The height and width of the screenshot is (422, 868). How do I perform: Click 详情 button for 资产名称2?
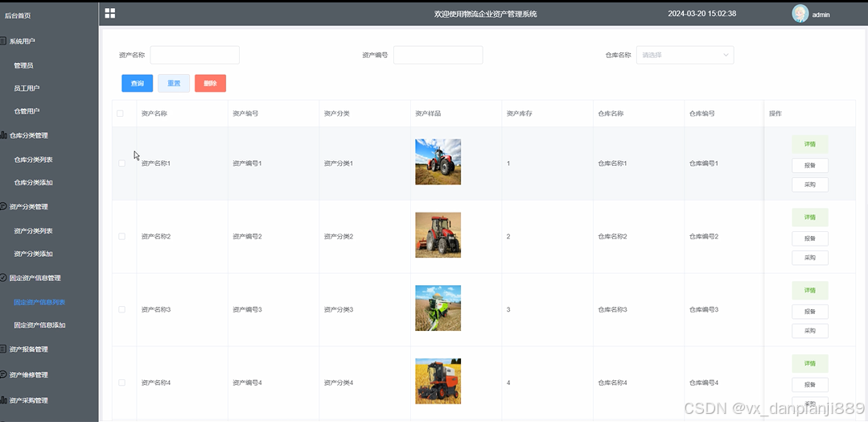click(810, 217)
